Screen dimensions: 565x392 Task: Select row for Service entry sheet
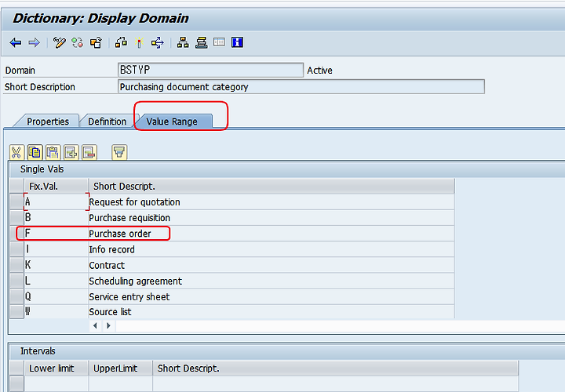coord(16,296)
